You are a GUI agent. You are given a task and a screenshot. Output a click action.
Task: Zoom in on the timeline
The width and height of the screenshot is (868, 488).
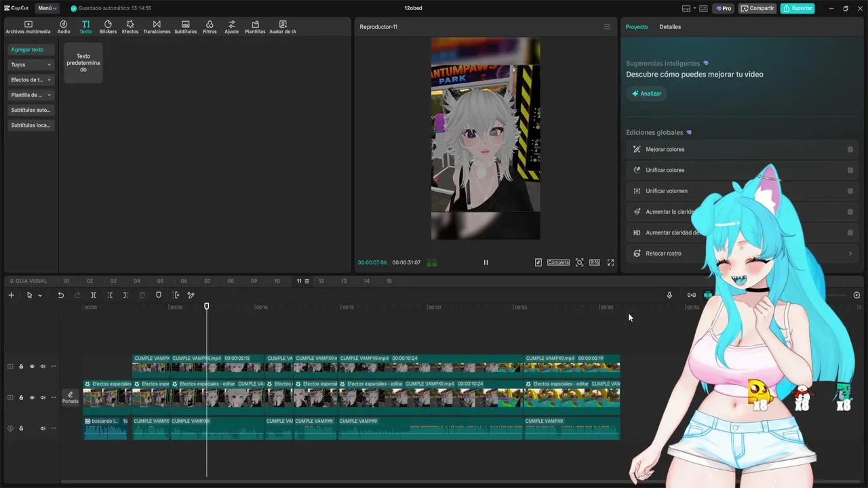pyautogui.click(x=856, y=295)
